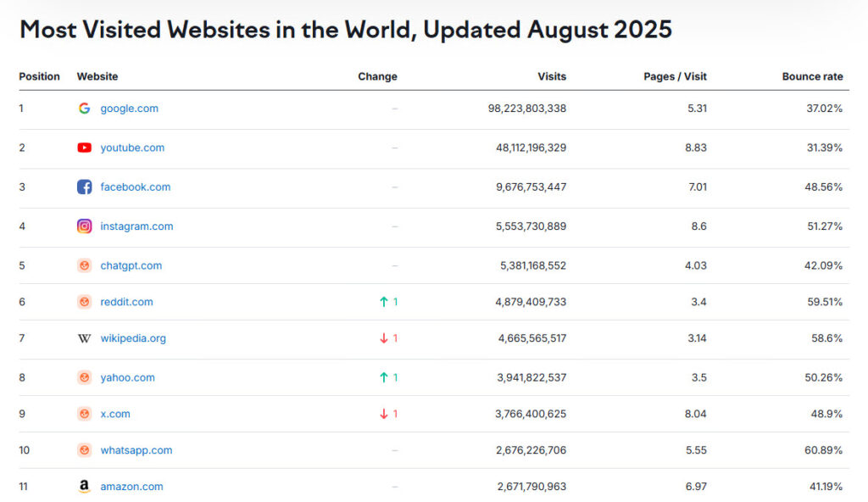Select visits value 48,112,196,329

531,148
